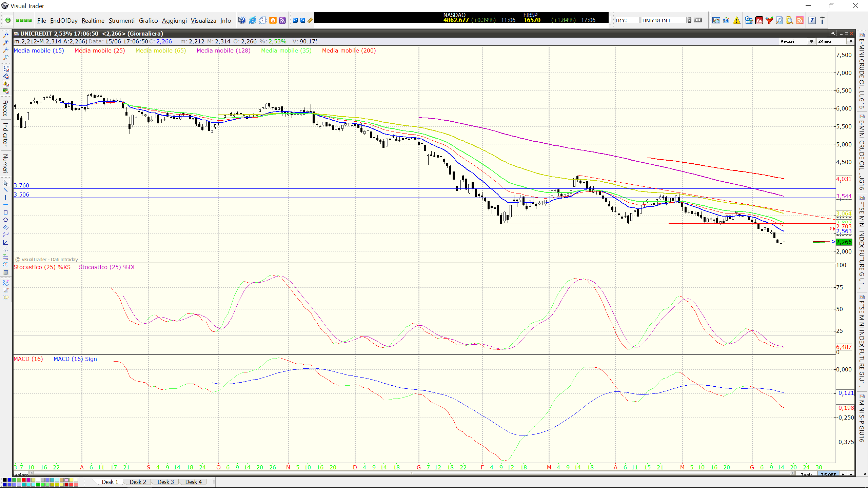Click the search arrows button next to UNICREDIT
This screenshot has width=868, height=488.
tap(698, 20)
